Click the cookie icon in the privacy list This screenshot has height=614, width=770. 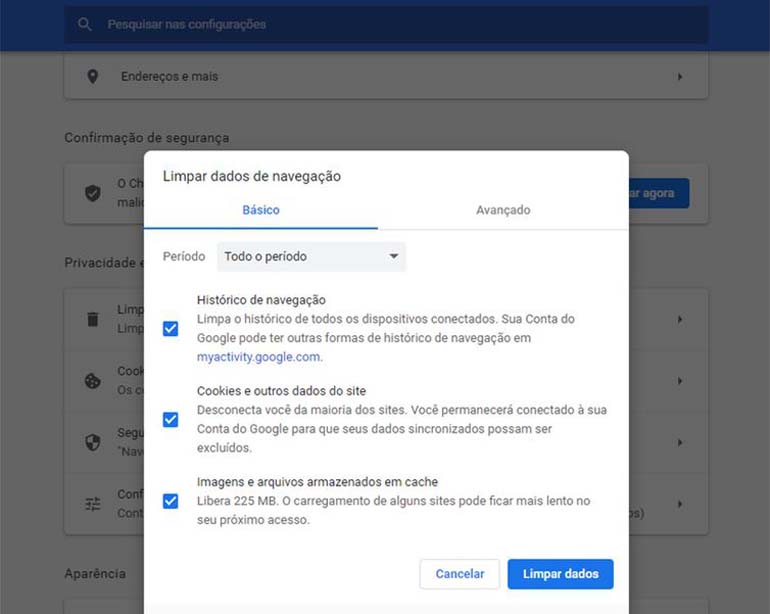click(x=93, y=381)
